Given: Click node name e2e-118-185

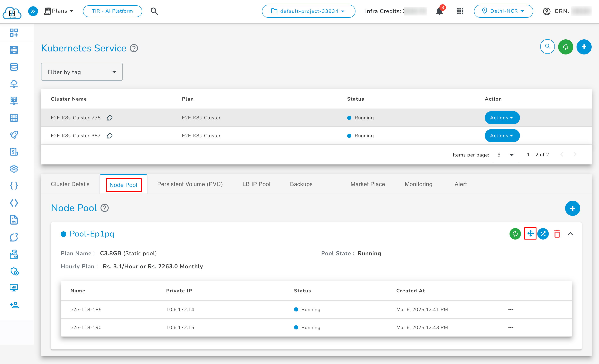Looking at the screenshot, I should (86, 309).
